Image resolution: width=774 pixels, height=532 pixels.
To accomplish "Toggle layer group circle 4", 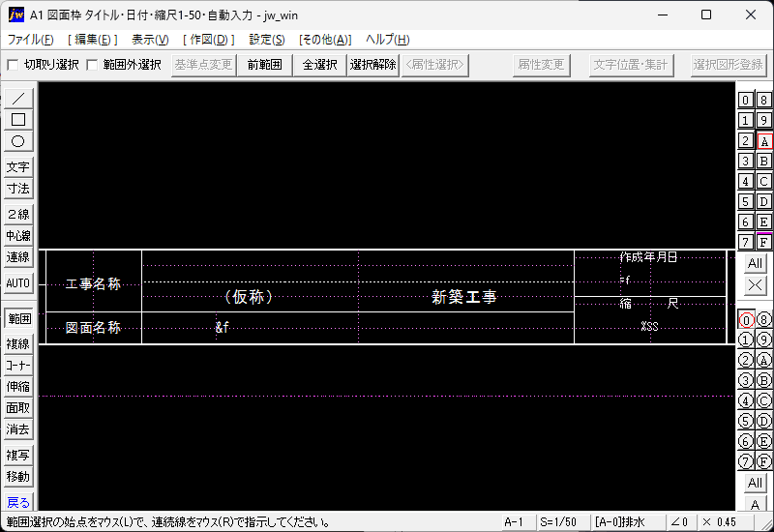I will 746,400.
